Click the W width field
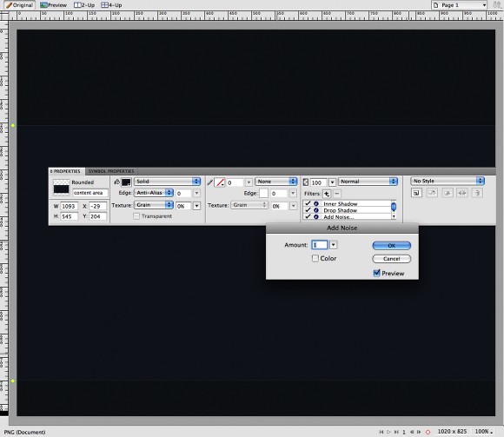 (70, 206)
